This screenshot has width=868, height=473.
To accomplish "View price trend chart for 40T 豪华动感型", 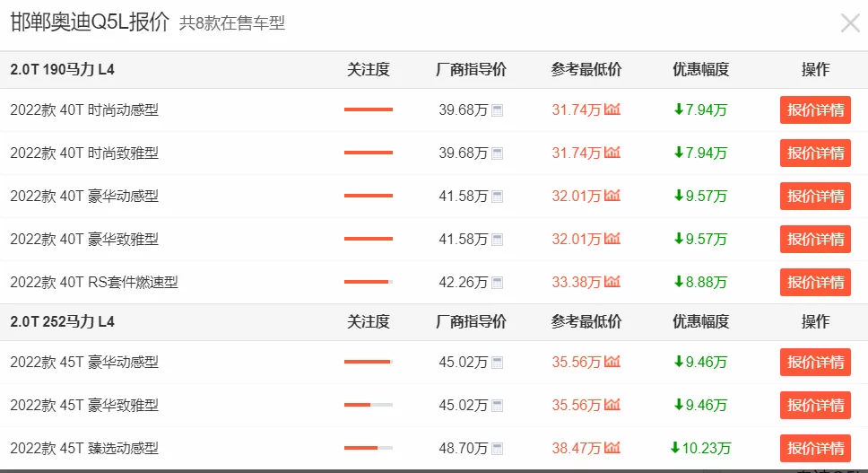I will 612,196.
